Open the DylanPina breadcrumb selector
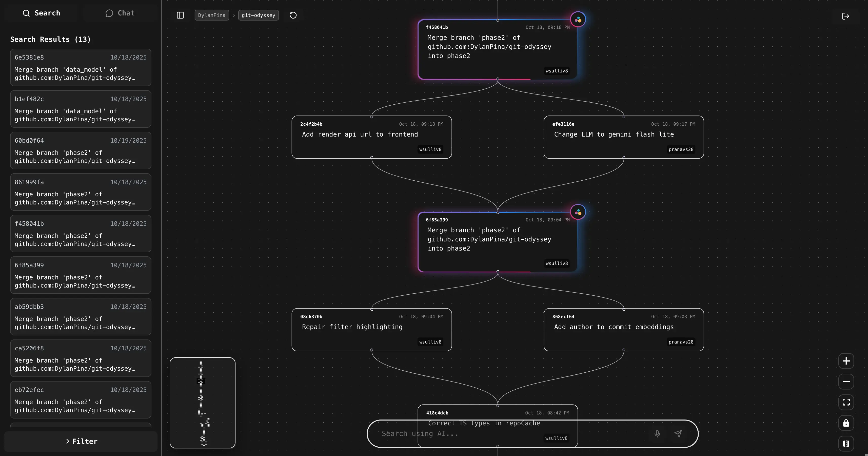868x456 pixels. (212, 15)
